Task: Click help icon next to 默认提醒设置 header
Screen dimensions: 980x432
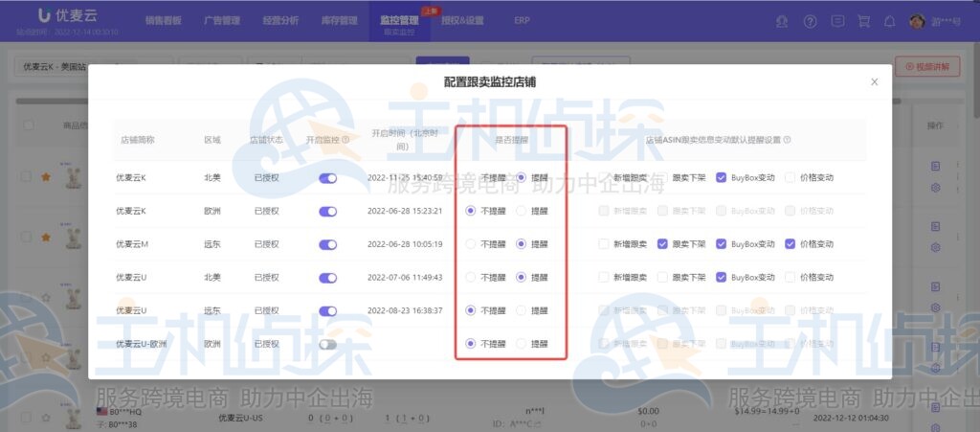Action: coord(787,140)
